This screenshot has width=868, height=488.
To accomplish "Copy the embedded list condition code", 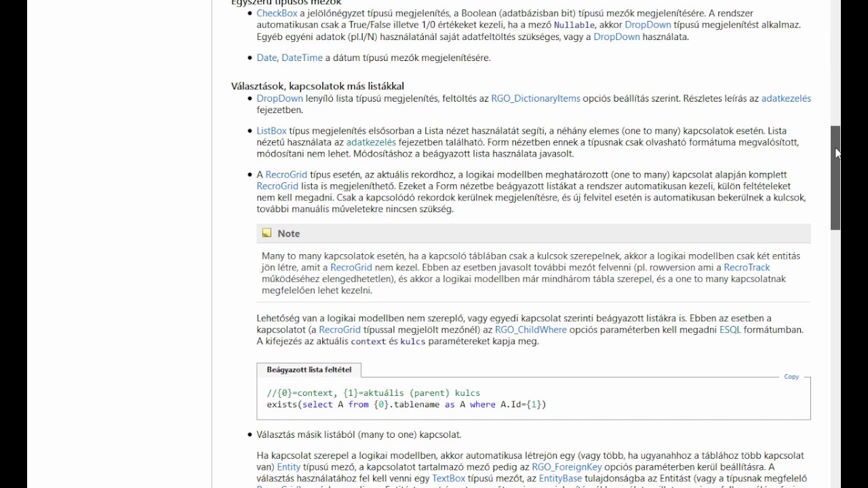I will coord(791,377).
